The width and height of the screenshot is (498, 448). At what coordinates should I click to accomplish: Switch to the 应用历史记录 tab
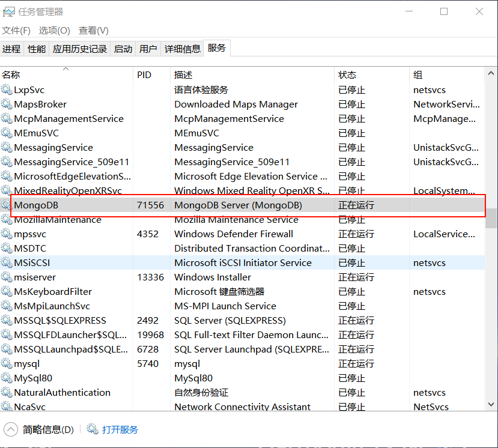tap(80, 49)
